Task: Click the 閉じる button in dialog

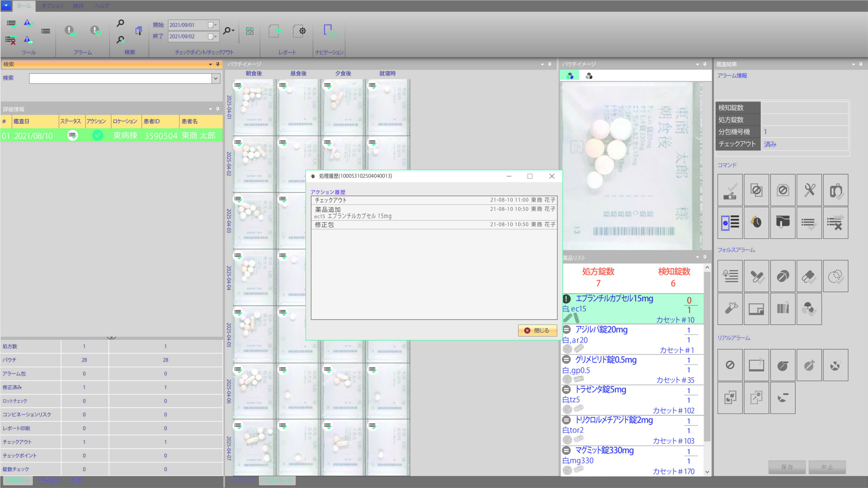Action: (537, 330)
